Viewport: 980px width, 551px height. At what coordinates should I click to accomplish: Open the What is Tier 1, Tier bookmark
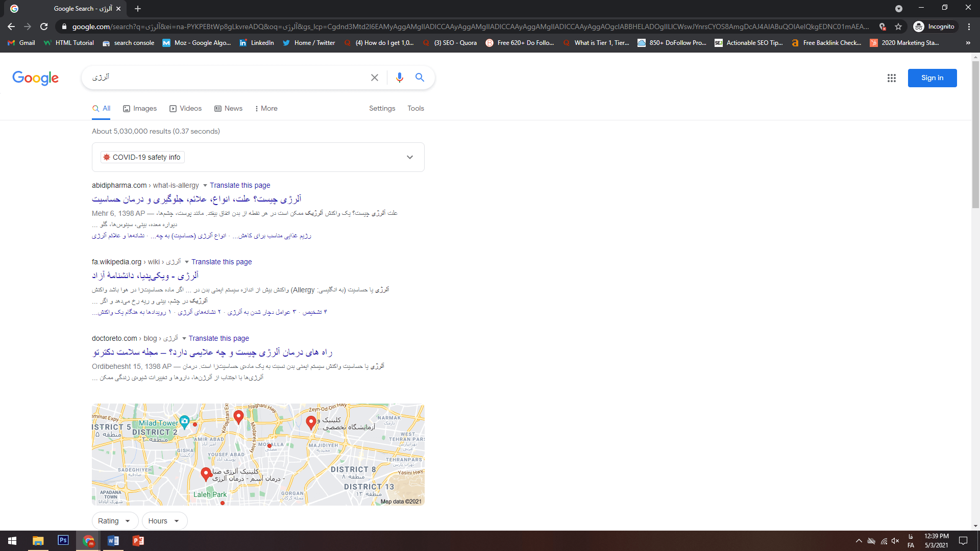click(x=596, y=43)
